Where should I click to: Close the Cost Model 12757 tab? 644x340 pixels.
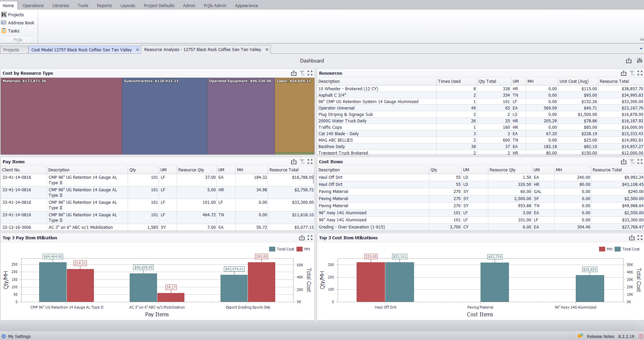[x=137, y=50]
